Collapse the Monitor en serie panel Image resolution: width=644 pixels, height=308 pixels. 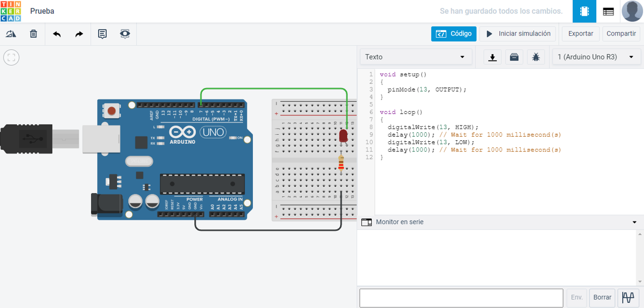pos(634,222)
